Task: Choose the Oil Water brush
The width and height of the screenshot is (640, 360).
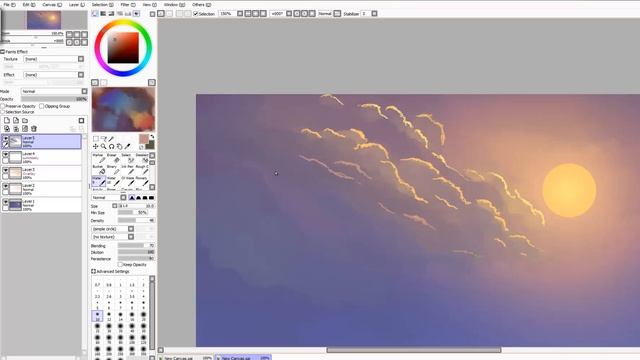Action: click(x=128, y=181)
